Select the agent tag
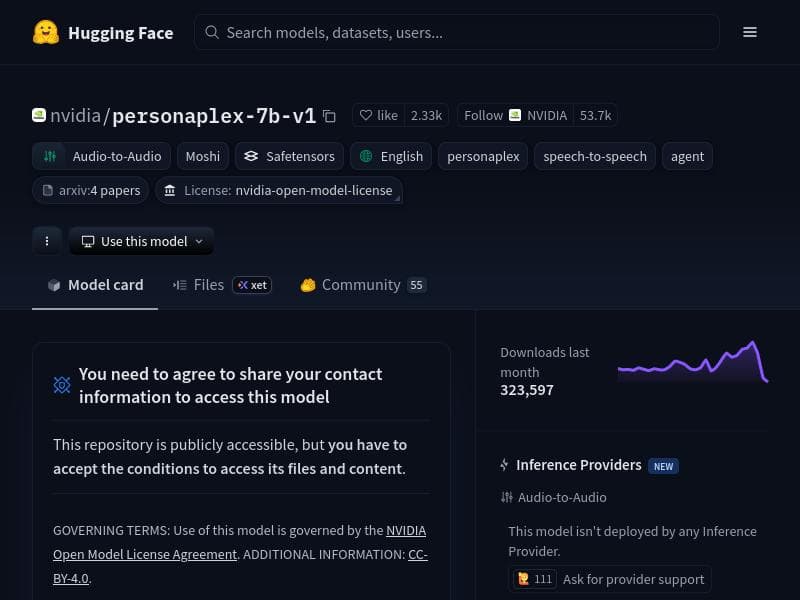 point(687,156)
